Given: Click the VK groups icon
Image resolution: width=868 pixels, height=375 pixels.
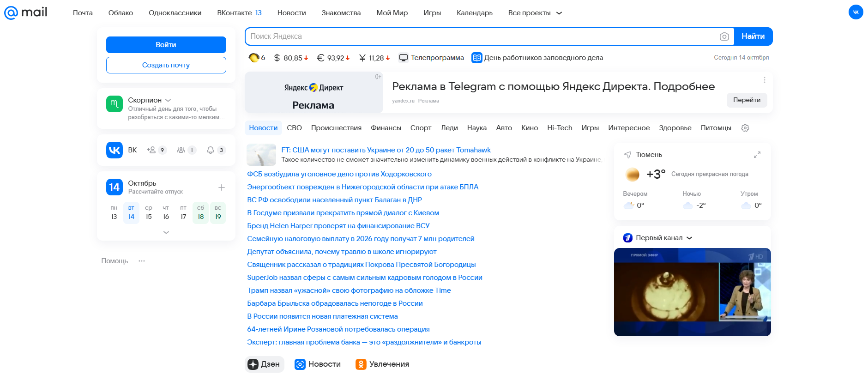Looking at the screenshot, I should 181,150.
